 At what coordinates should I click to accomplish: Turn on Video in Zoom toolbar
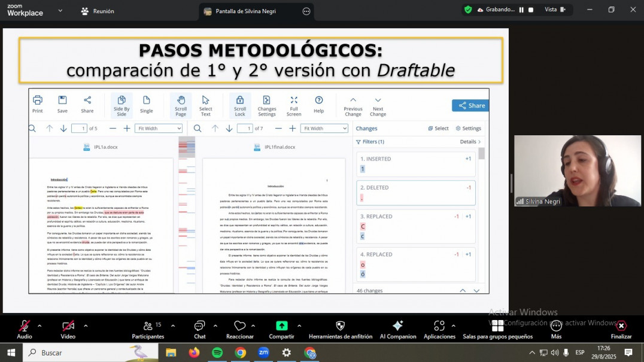(x=68, y=330)
